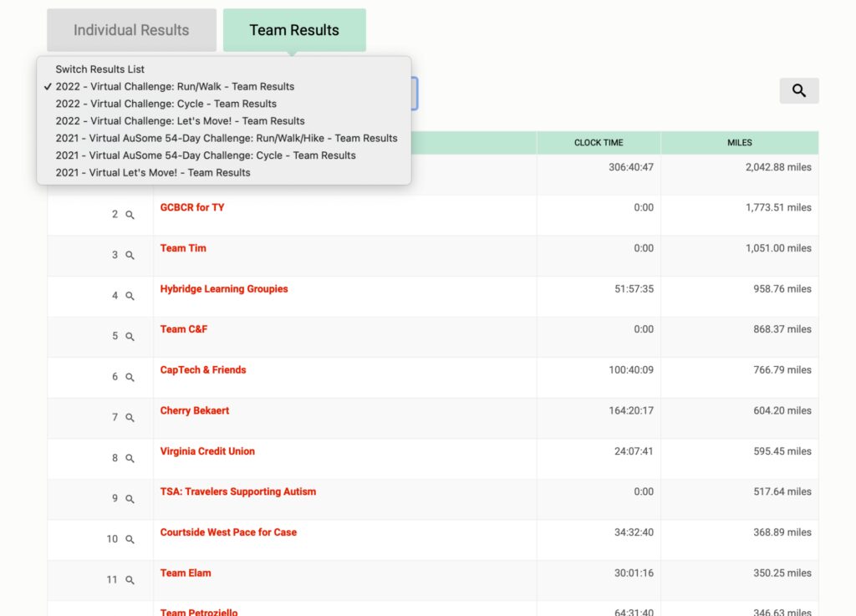Viewport: 856px width, 616px height.
Task: Open the GCBCR for TY team link
Action: (192, 208)
